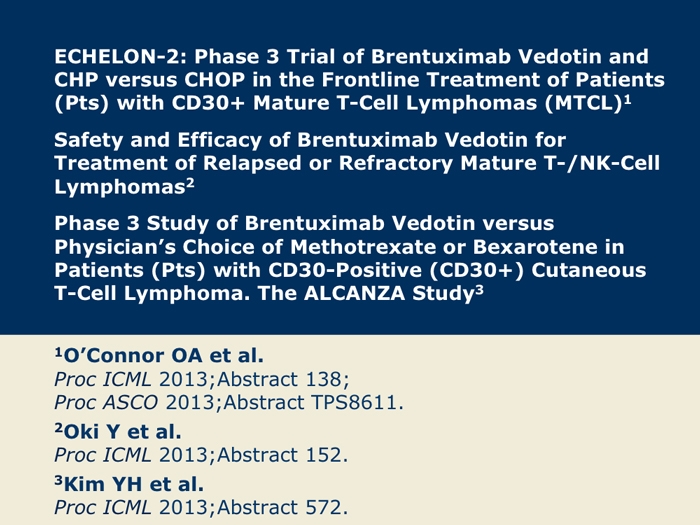
Task: Click the CD30-Positive Cutaneous text line
Action: (350, 270)
